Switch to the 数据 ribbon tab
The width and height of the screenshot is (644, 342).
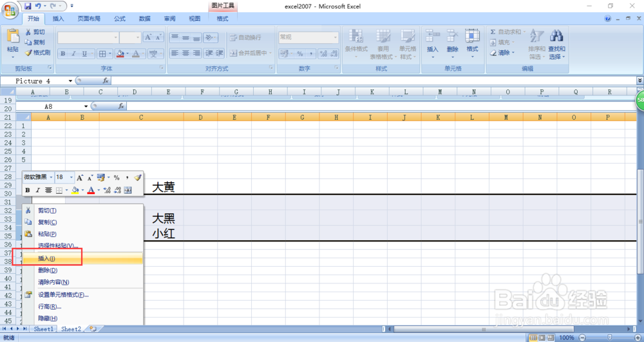[x=144, y=19]
